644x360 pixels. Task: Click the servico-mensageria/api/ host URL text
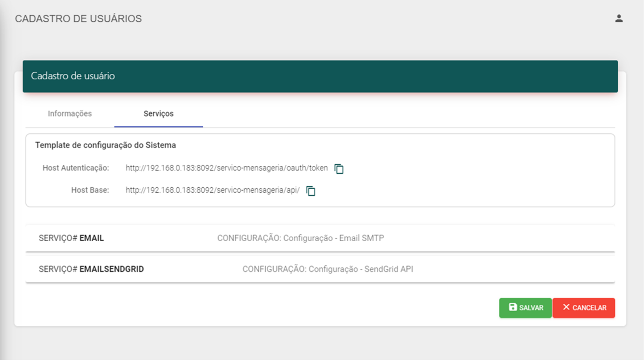tap(213, 190)
